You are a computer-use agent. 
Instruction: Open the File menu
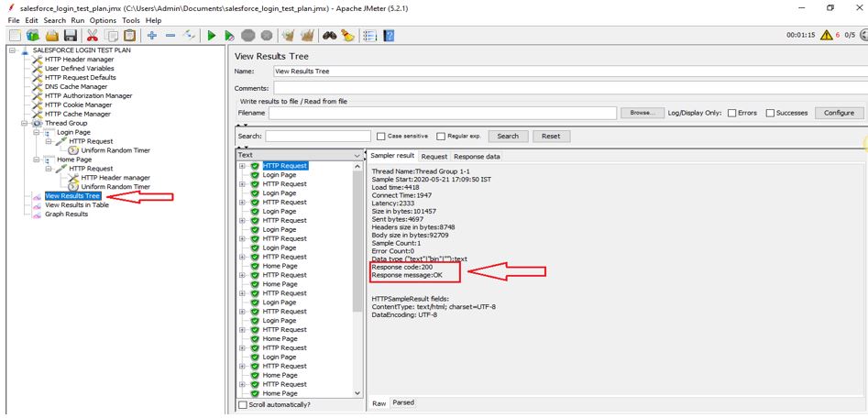tap(14, 20)
